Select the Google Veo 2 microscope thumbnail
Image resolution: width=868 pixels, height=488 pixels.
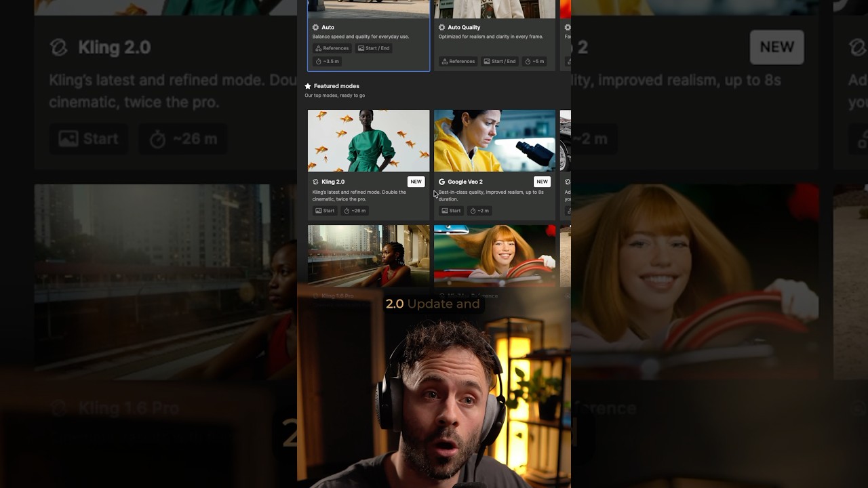tap(494, 141)
